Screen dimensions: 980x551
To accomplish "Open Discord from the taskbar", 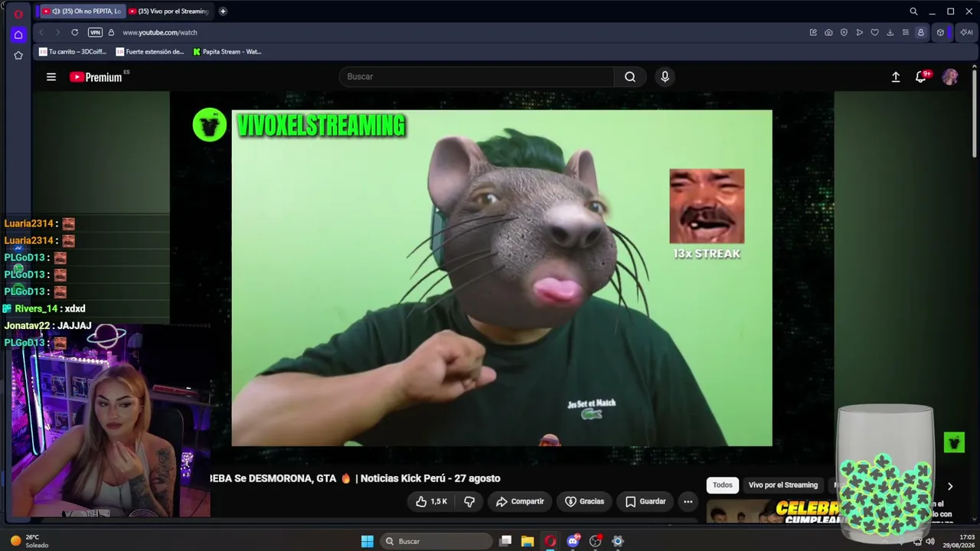I will (x=573, y=541).
